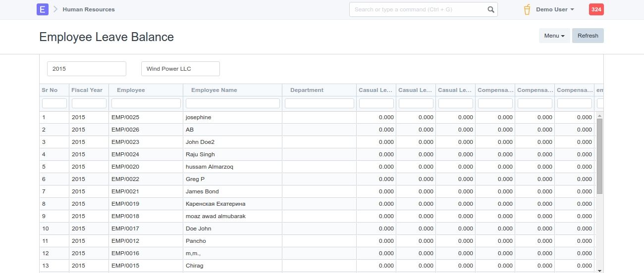Sort by the Fiscal Year column header
The image size is (644, 273).
tap(87, 90)
